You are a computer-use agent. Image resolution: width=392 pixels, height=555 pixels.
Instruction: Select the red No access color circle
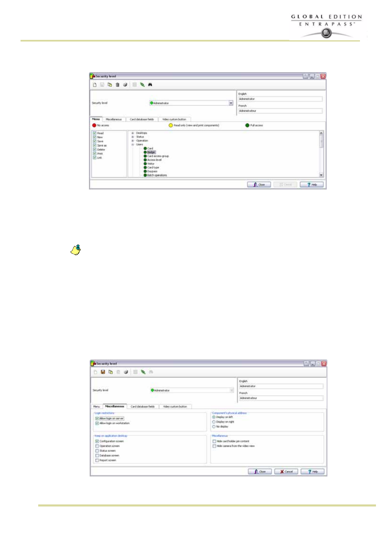click(94, 125)
